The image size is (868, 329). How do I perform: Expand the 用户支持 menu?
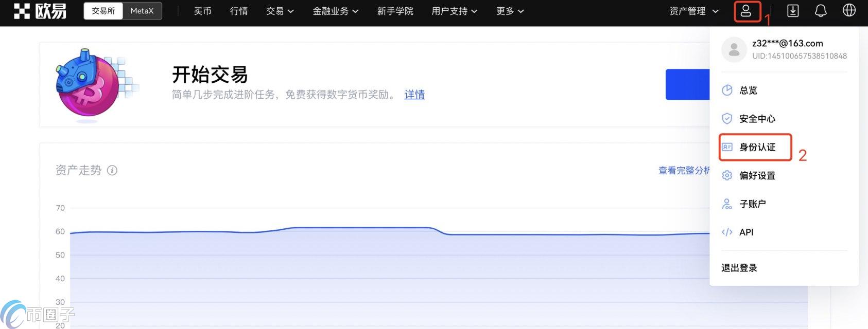point(454,11)
